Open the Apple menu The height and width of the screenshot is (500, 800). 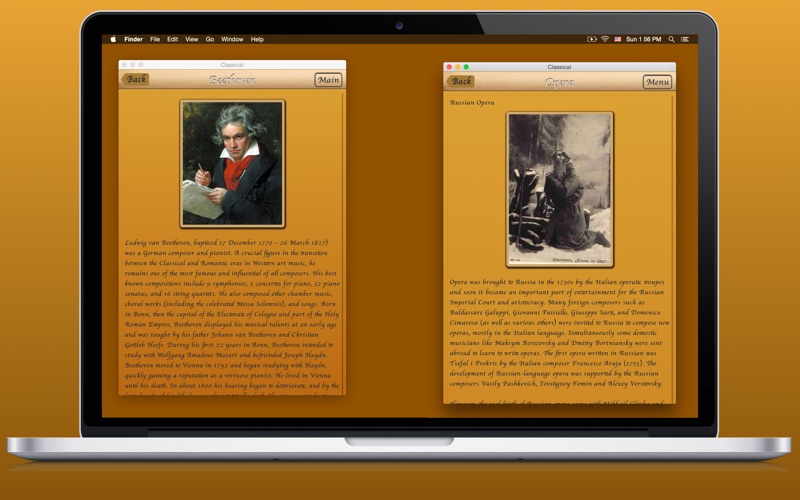(113, 39)
